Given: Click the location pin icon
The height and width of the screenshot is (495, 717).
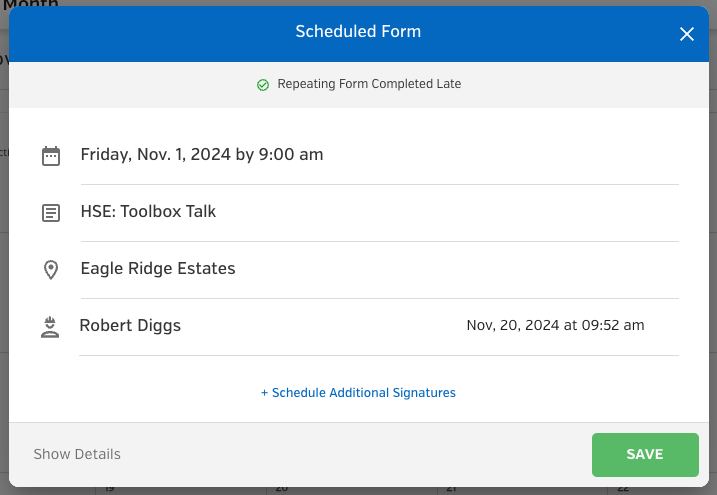Looking at the screenshot, I should [51, 270].
